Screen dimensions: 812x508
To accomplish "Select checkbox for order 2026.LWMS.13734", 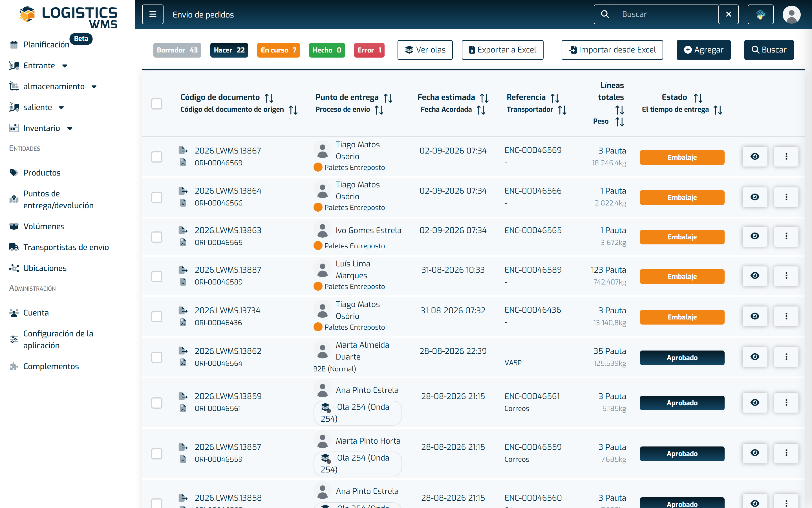I will [x=157, y=316].
